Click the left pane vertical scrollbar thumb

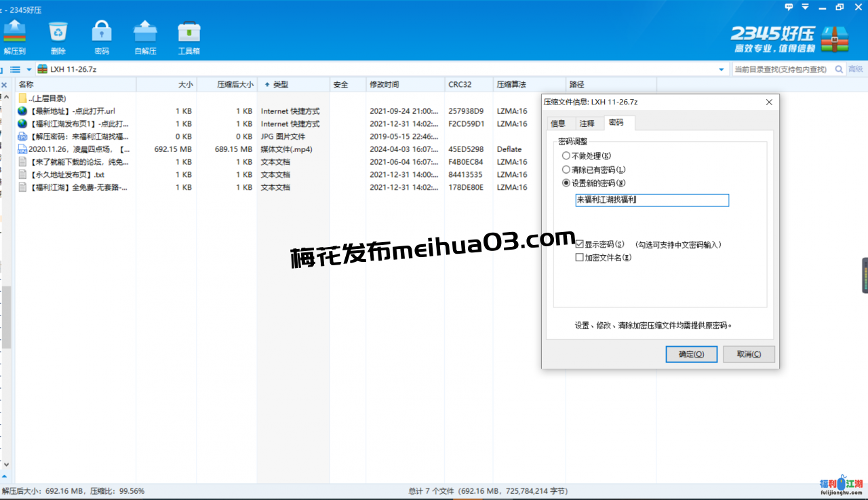pyautogui.click(x=6, y=318)
